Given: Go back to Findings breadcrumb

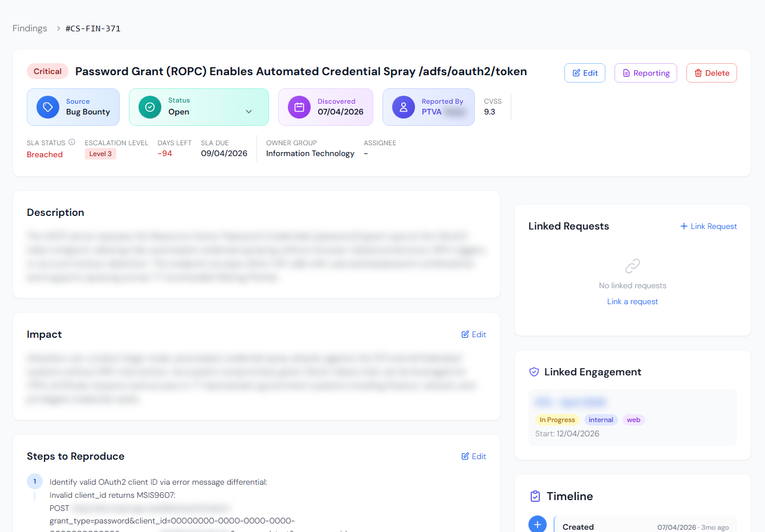Looking at the screenshot, I should pyautogui.click(x=30, y=28).
